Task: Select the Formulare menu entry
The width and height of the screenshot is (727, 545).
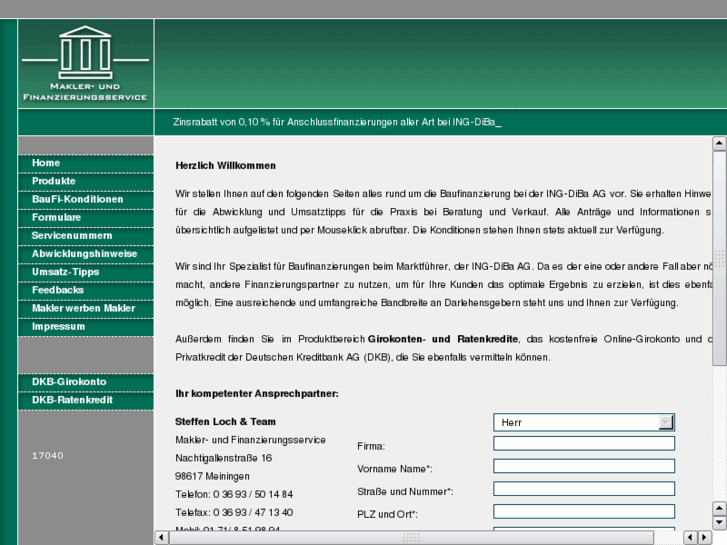Action: tap(86, 218)
